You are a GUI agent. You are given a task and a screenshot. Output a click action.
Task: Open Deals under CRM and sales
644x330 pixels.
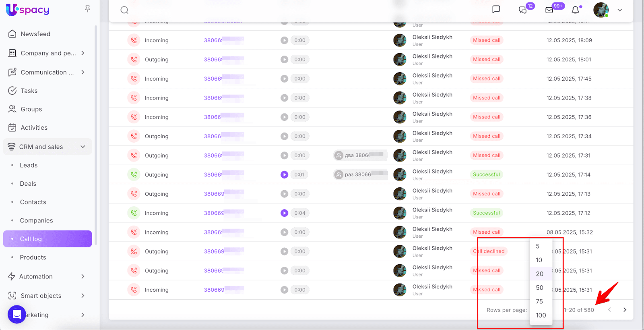click(x=28, y=184)
